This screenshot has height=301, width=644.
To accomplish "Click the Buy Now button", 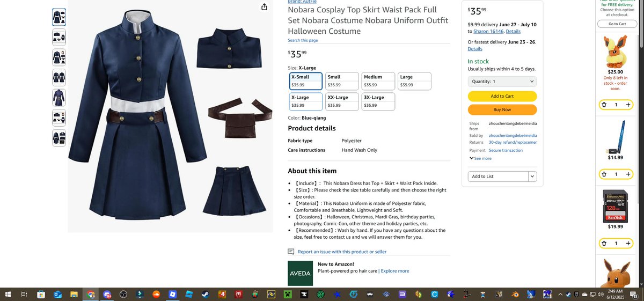I will [502, 109].
